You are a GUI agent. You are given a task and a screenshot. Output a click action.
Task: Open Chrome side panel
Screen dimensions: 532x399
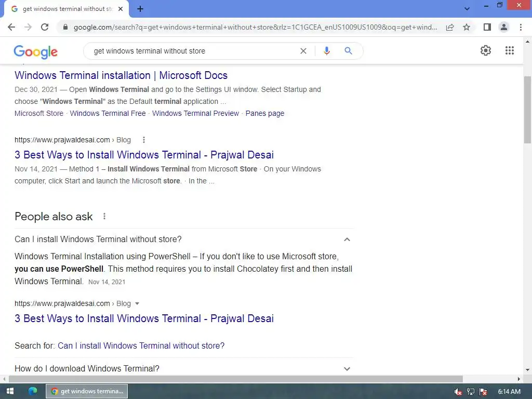click(x=487, y=27)
